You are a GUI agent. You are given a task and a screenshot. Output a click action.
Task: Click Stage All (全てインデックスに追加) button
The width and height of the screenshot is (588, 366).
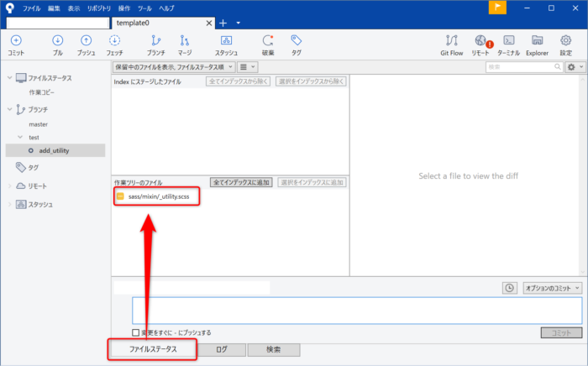point(241,182)
